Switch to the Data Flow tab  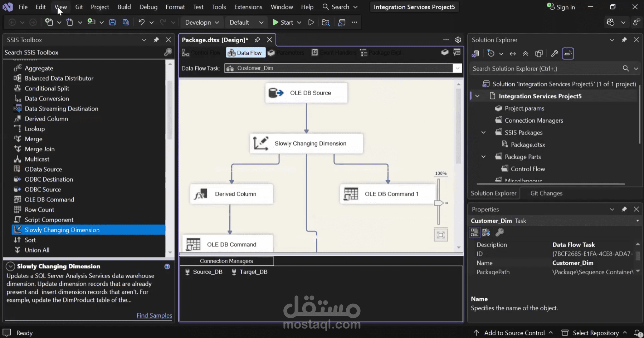246,53
